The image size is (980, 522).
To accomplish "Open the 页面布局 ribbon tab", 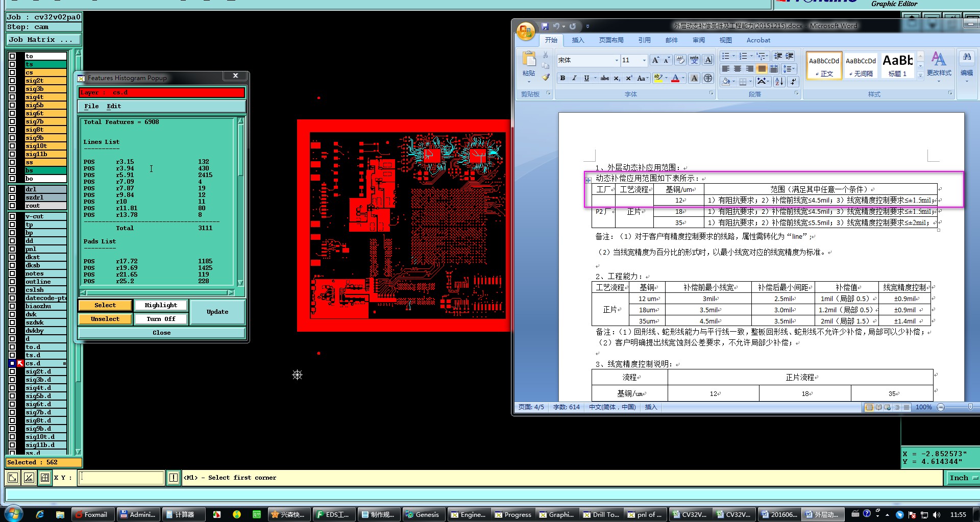I will (x=611, y=40).
